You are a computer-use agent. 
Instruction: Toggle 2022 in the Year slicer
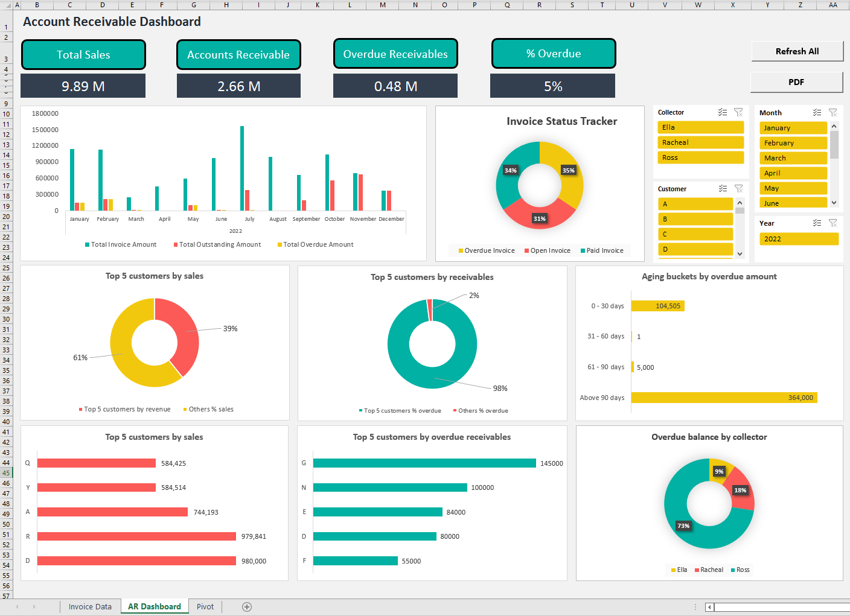799,239
